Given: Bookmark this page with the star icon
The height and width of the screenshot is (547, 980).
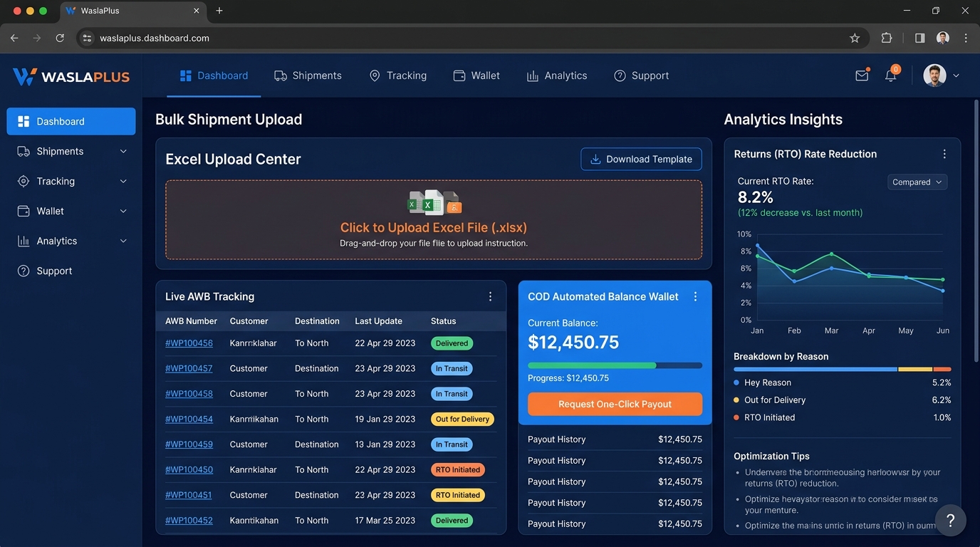Looking at the screenshot, I should pyautogui.click(x=855, y=38).
